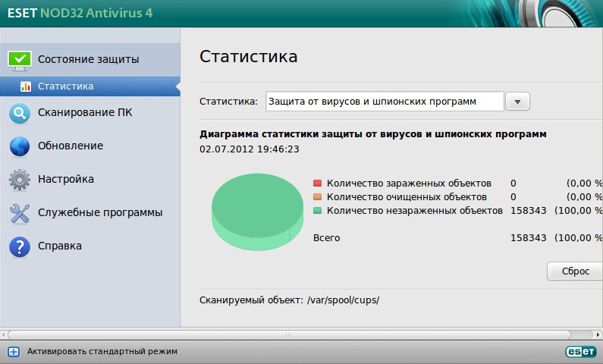Click the question mark Справка icon
The width and height of the screenshot is (603, 364).
tap(19, 246)
